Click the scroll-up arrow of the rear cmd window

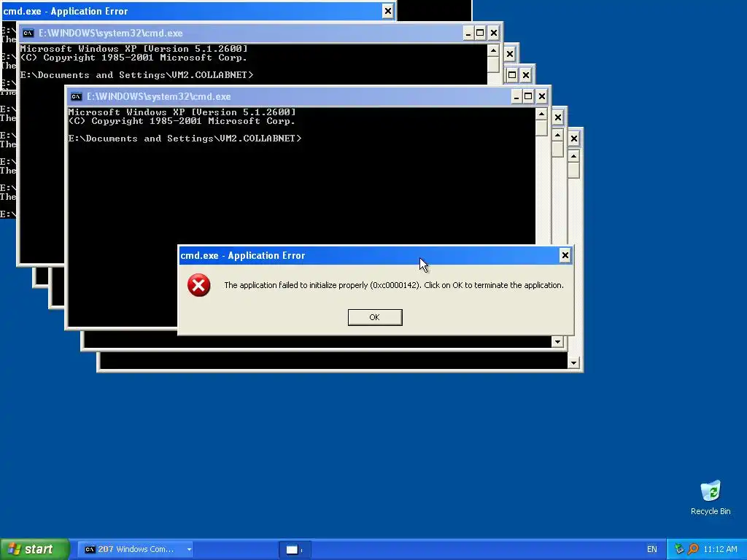pyautogui.click(x=493, y=50)
